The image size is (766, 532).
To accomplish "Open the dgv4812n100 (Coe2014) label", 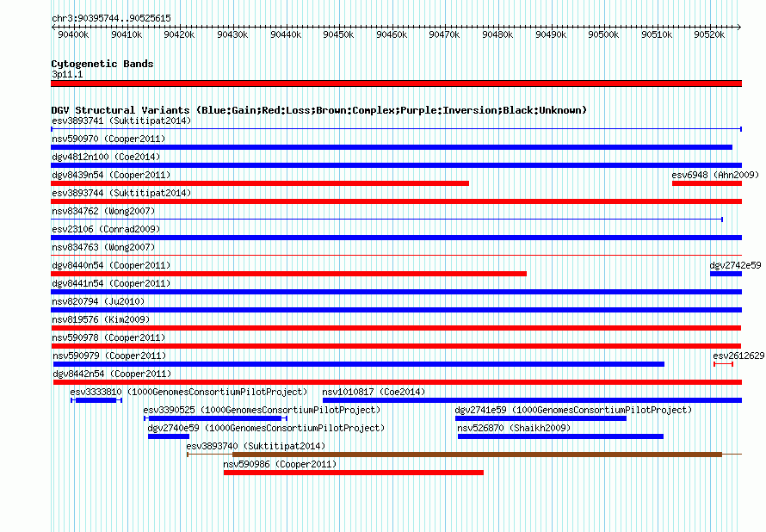I will (106, 157).
